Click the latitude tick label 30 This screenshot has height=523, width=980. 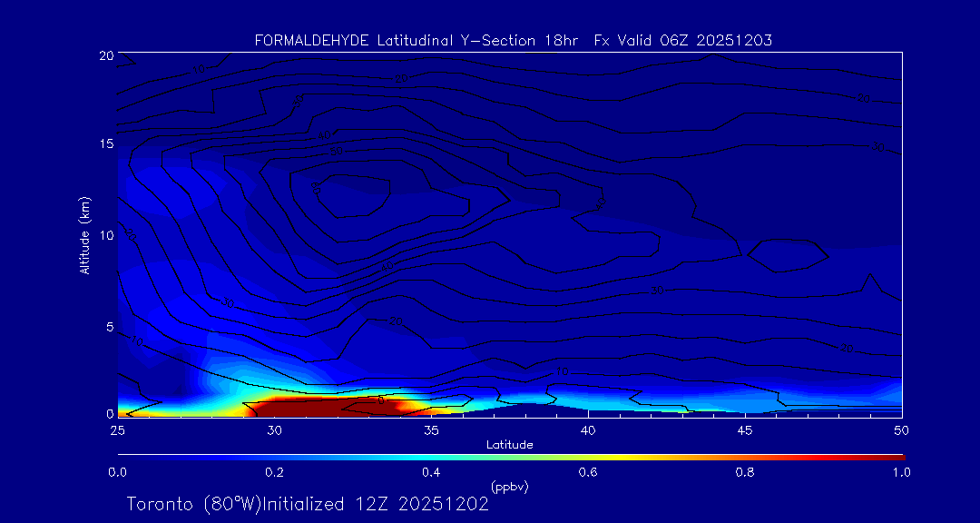pyautogui.click(x=274, y=429)
